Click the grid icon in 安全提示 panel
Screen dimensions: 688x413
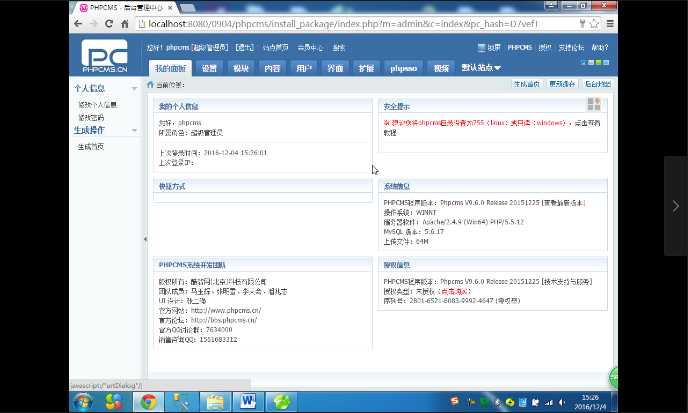pos(594,104)
